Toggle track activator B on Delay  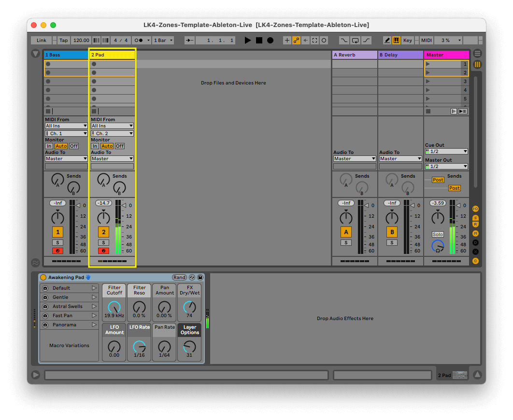pos(392,232)
